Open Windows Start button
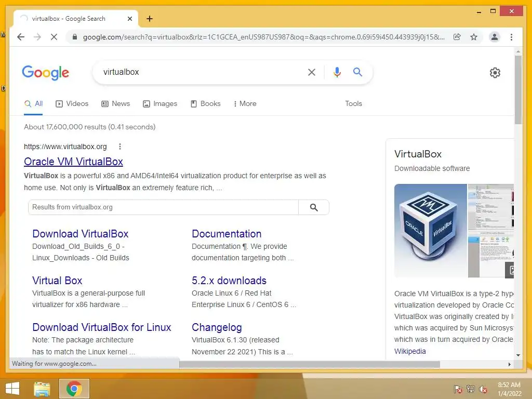The height and width of the screenshot is (399, 532). pyautogui.click(x=12, y=389)
